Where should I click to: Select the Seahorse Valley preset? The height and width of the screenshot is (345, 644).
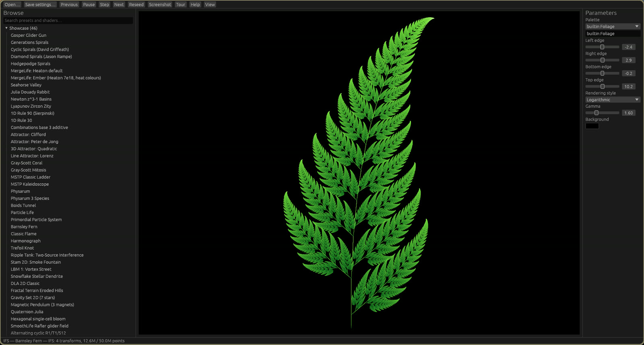[26, 85]
